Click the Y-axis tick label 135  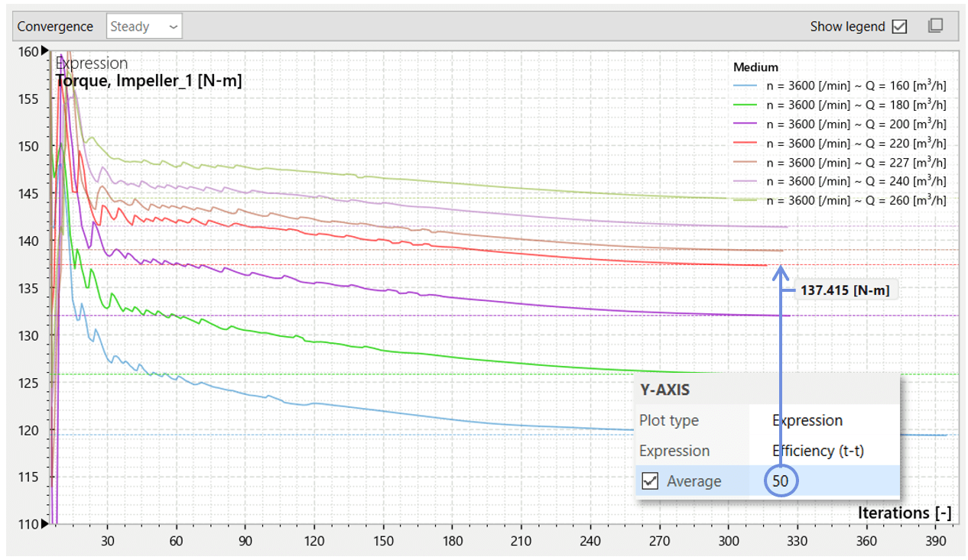pos(28,288)
